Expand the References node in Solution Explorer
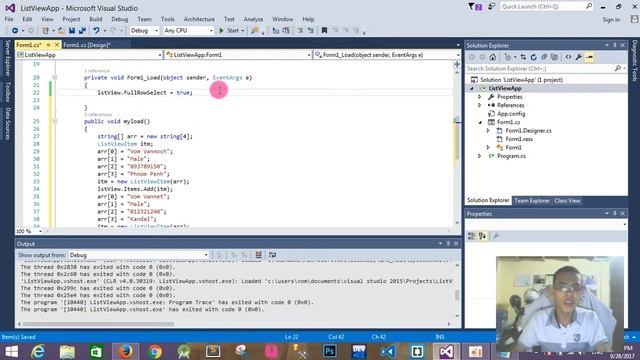The image size is (640, 360). point(480,105)
